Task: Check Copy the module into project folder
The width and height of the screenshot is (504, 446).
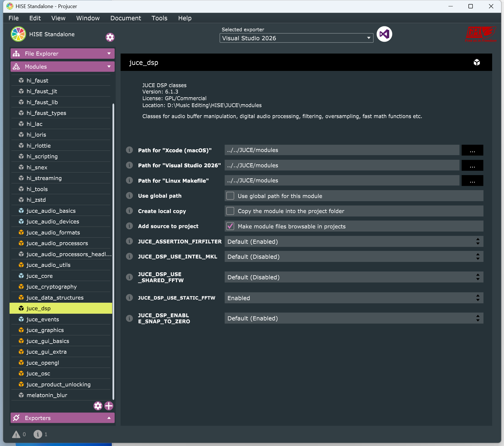Action: point(230,211)
